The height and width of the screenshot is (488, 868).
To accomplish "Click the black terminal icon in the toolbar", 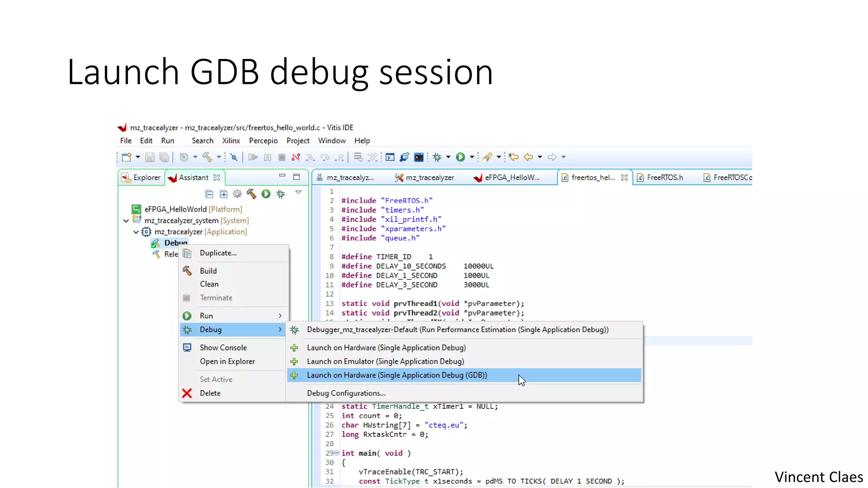I will [419, 157].
